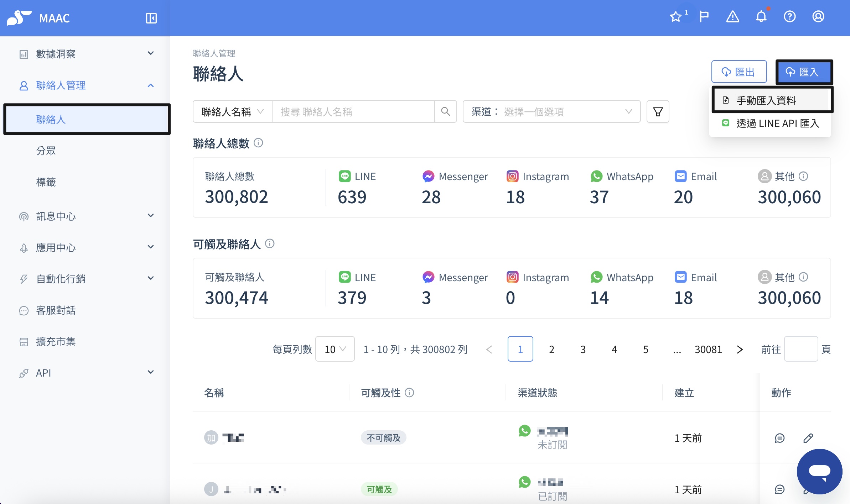Image resolution: width=850 pixels, height=504 pixels.
Task: Click the 不可觸及 status tag
Action: (x=384, y=437)
